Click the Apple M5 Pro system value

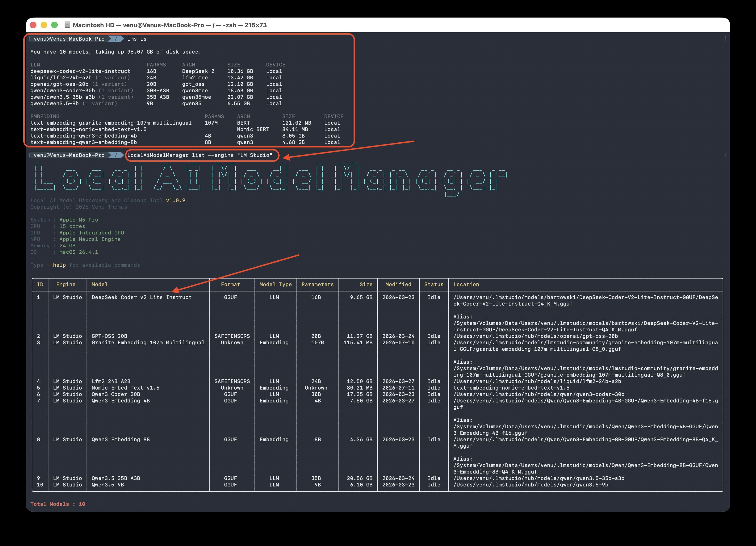coord(79,220)
